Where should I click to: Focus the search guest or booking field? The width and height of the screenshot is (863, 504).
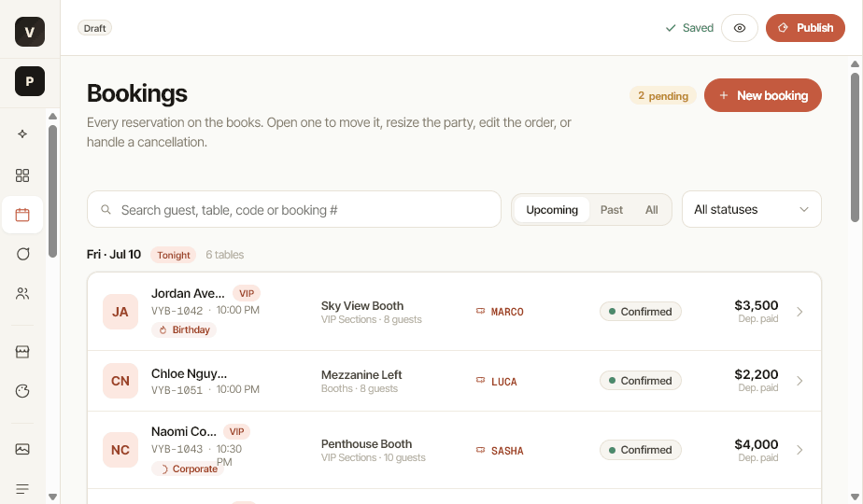pyautogui.click(x=294, y=209)
